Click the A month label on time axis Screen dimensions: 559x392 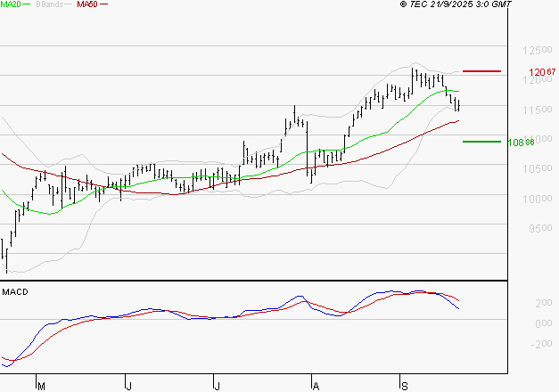pyautogui.click(x=316, y=386)
